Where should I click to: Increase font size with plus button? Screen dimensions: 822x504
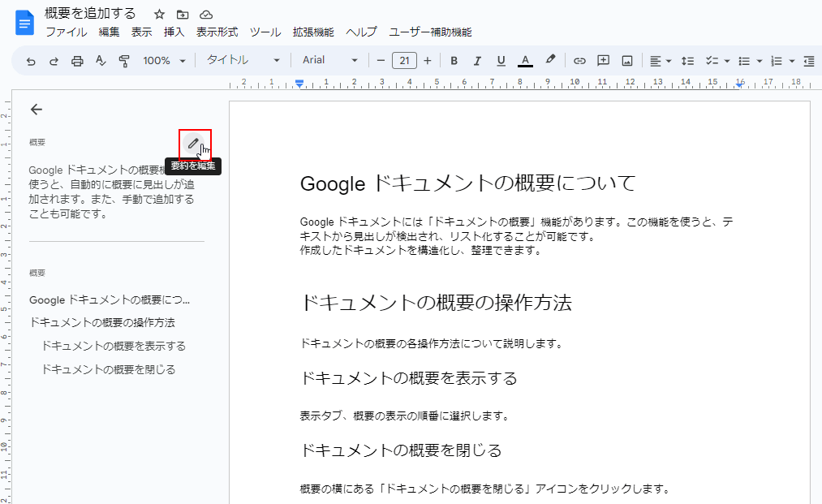(428, 61)
